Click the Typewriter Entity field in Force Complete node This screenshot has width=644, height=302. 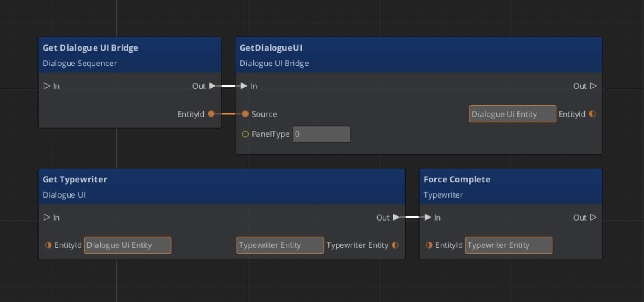pos(508,245)
